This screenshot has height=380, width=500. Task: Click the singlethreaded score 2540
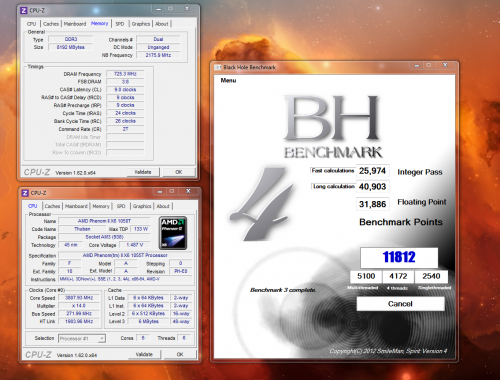pos(431,276)
